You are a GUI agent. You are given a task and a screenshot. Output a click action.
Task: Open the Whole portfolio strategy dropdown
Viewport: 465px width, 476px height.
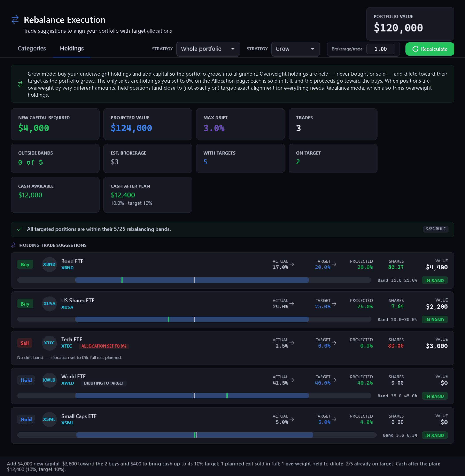[208, 49]
